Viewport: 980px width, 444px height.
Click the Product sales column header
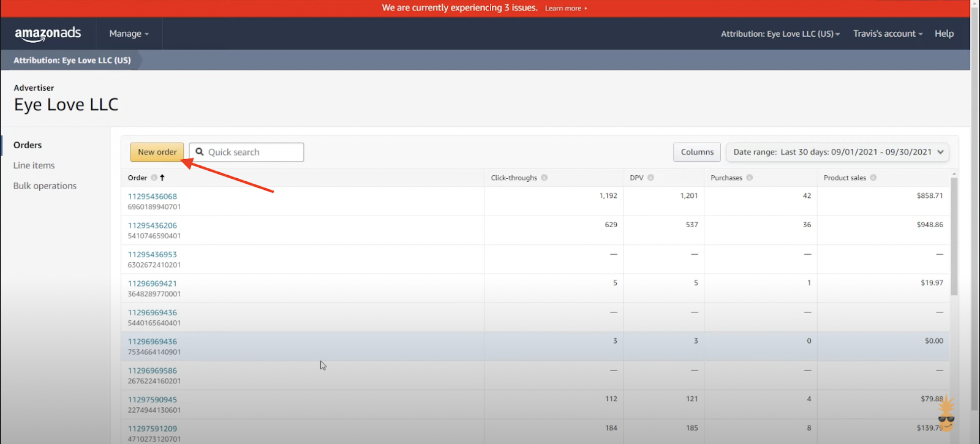[x=845, y=178]
